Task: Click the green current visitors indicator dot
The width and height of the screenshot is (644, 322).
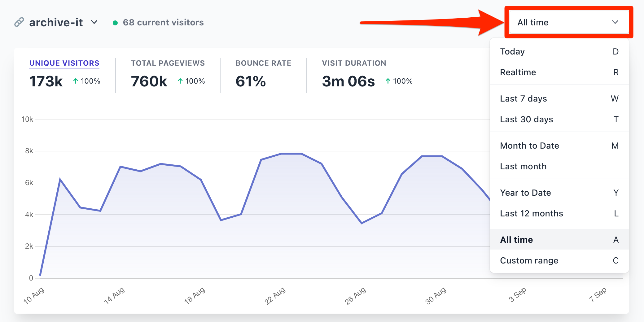Action: pyautogui.click(x=115, y=23)
